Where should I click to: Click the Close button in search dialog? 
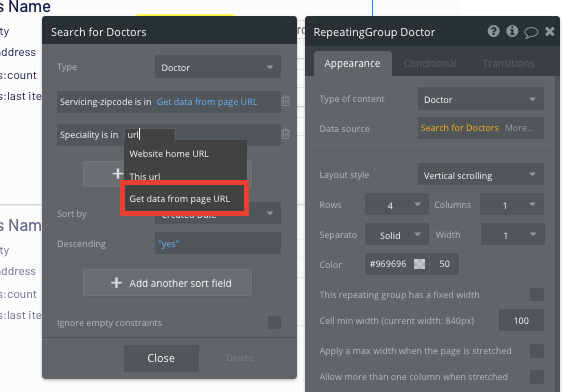point(161,358)
